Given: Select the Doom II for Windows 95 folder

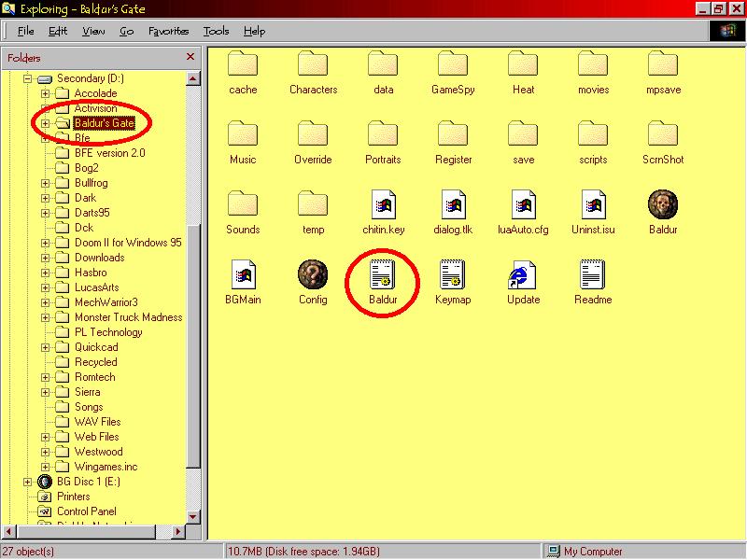Looking at the screenshot, I should click(x=128, y=243).
